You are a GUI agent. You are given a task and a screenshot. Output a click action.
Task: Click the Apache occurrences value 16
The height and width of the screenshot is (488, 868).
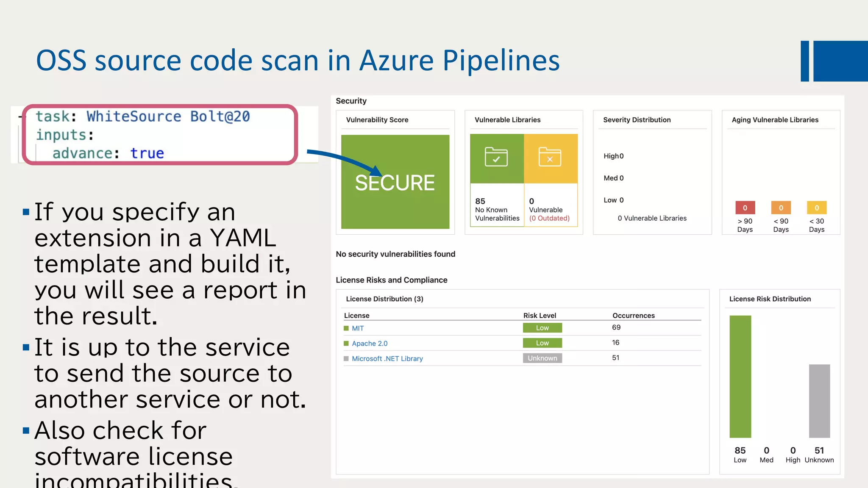pos(615,343)
